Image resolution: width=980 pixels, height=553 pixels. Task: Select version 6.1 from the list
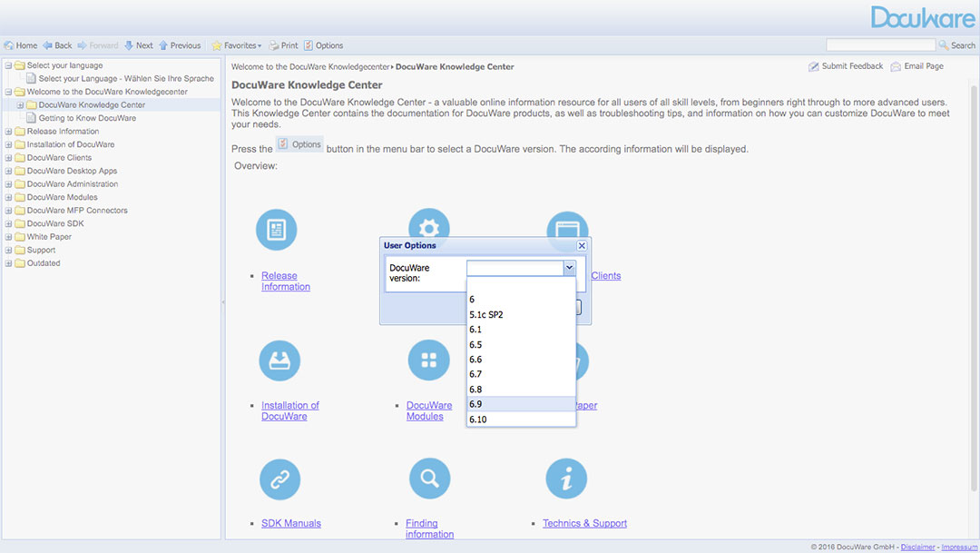pyautogui.click(x=521, y=329)
